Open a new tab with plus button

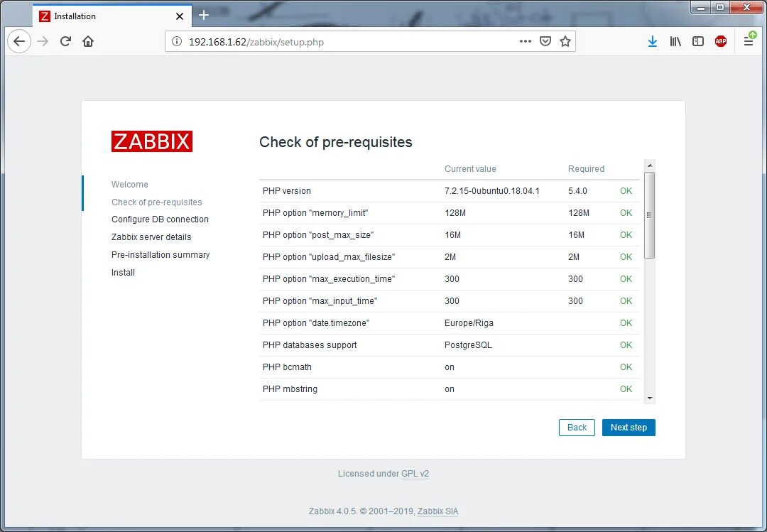coord(204,16)
